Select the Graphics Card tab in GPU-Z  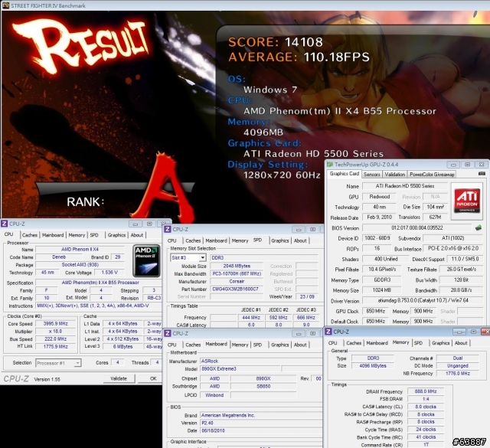[x=344, y=174]
